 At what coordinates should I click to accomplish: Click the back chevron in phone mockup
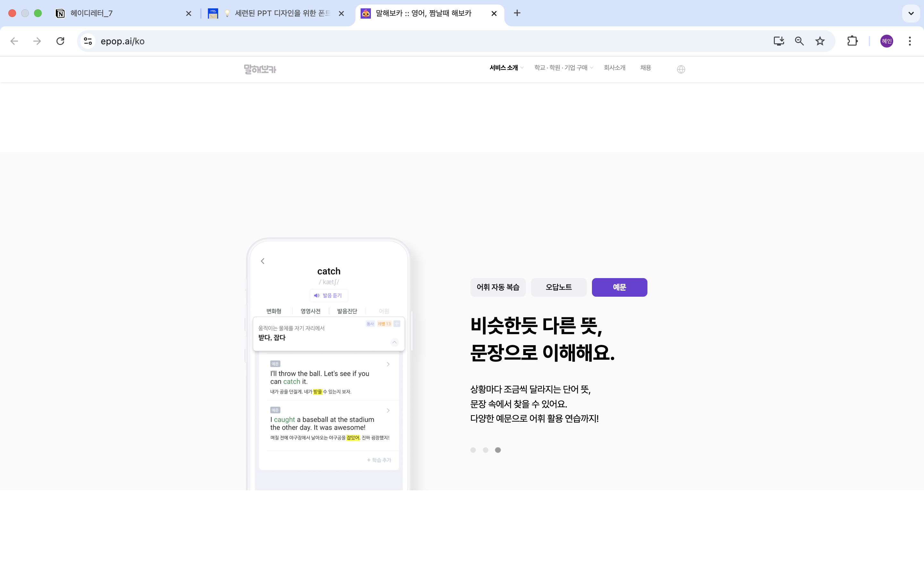point(263,261)
